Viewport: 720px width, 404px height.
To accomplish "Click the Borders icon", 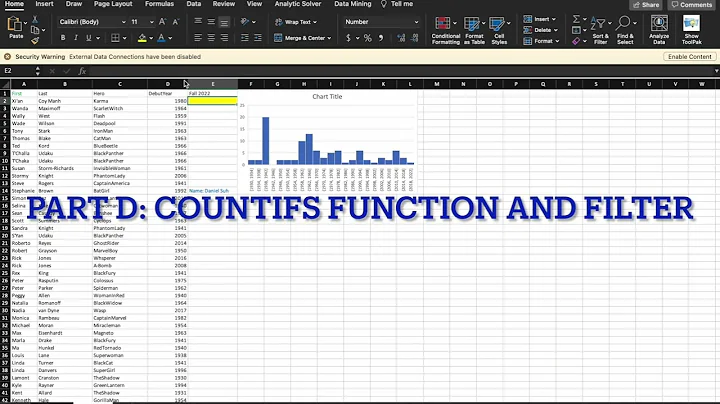I will [x=115, y=38].
